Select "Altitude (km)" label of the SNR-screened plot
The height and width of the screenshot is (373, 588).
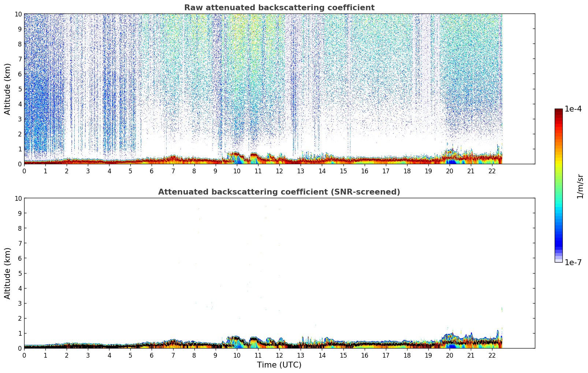point(8,273)
